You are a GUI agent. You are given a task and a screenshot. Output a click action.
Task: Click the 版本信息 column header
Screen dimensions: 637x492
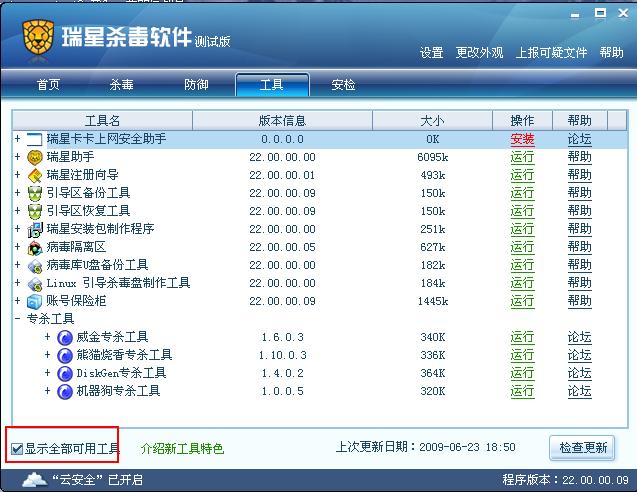[282, 120]
